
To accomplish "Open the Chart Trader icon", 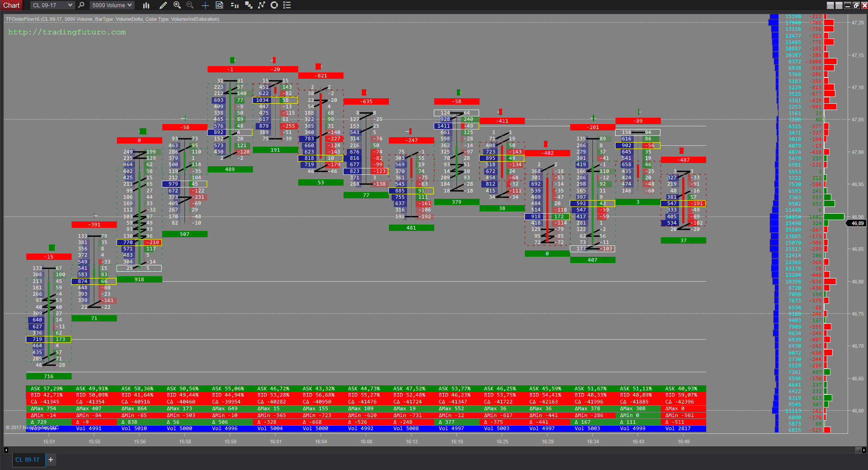I will click(x=234, y=5).
